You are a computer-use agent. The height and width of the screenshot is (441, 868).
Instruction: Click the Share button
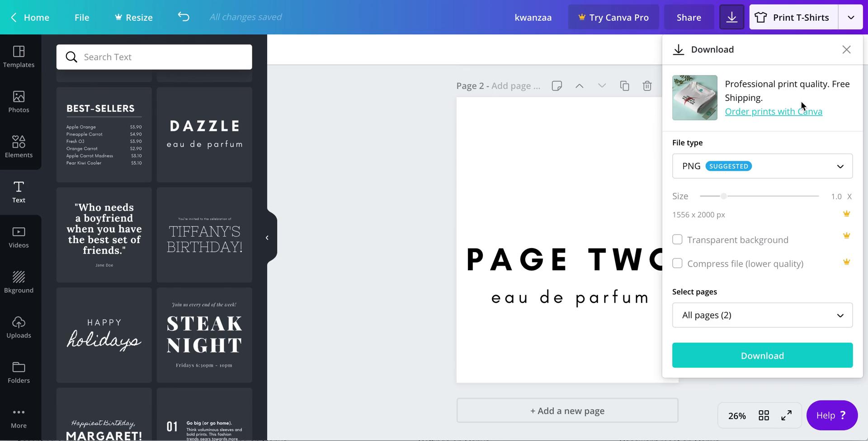[689, 17]
